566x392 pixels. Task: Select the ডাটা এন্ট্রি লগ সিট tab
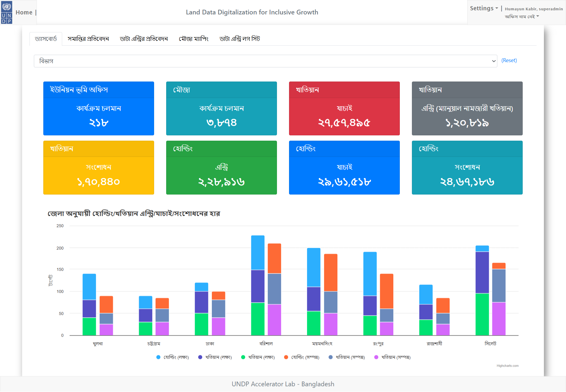[x=240, y=39]
